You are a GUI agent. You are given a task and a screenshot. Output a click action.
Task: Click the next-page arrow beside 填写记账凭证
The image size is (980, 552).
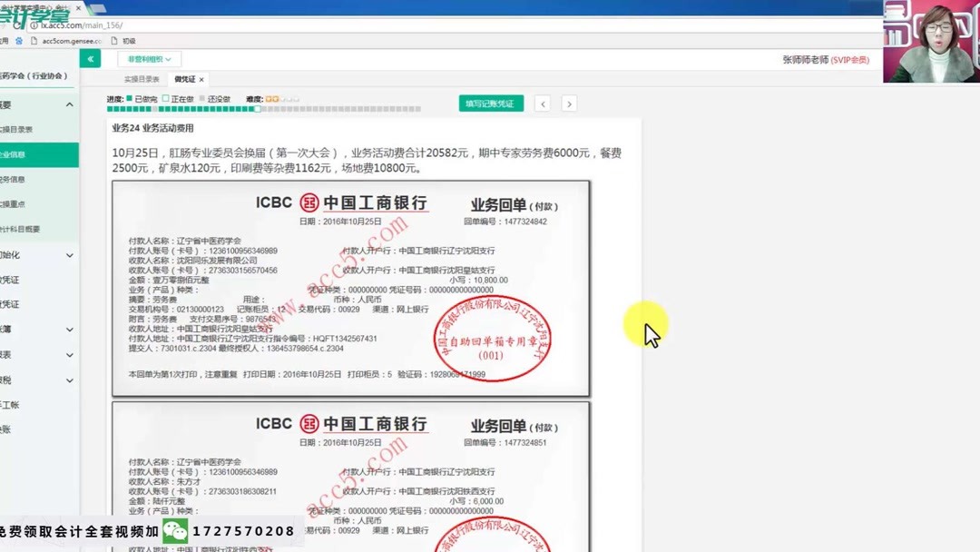[x=569, y=103]
